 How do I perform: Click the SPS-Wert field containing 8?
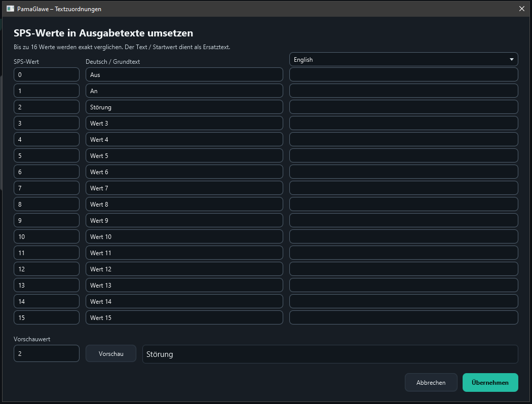coord(47,204)
